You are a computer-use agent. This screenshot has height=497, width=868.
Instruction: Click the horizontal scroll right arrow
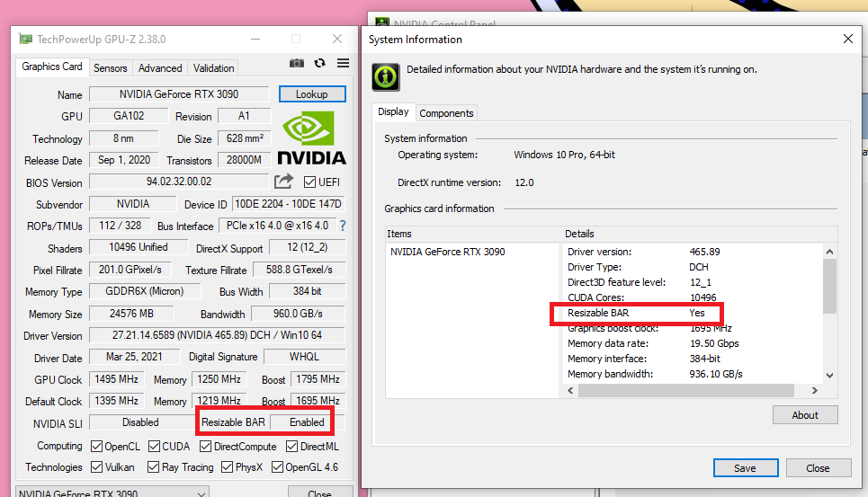[814, 390]
